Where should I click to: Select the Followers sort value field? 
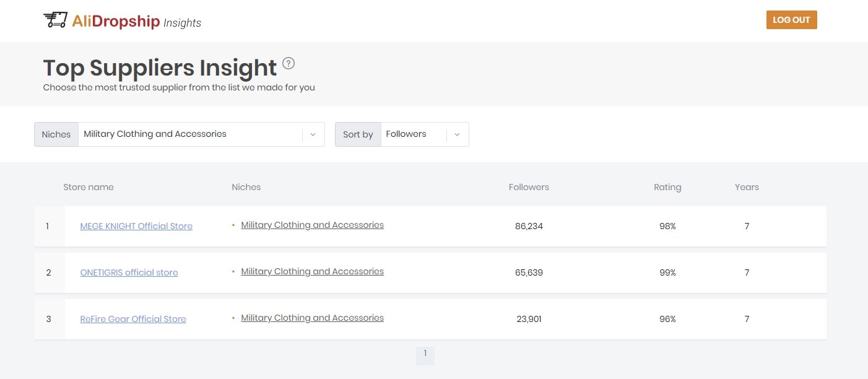[412, 134]
